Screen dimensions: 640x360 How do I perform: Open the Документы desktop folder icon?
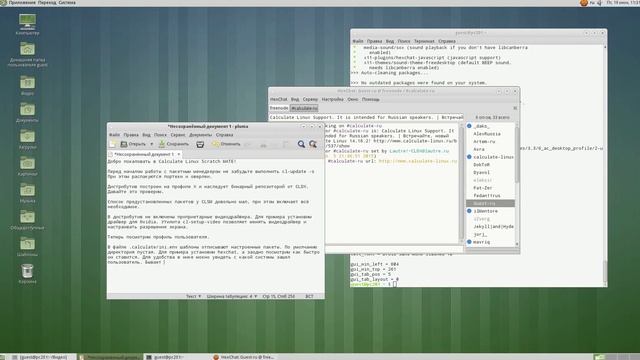[x=27, y=112]
